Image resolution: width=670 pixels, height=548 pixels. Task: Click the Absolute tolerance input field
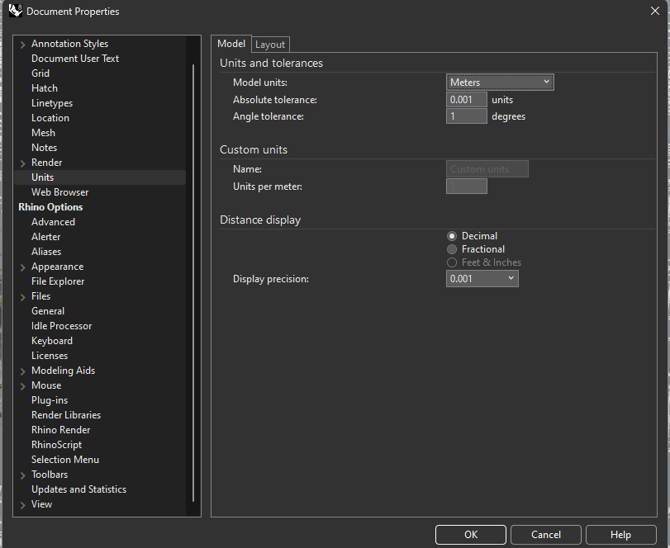(x=466, y=100)
